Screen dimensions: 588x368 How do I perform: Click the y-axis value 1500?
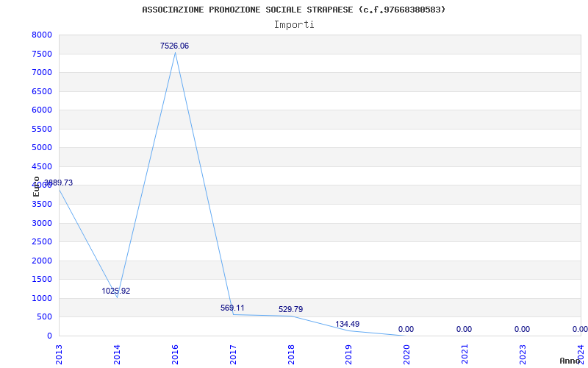coord(42,280)
